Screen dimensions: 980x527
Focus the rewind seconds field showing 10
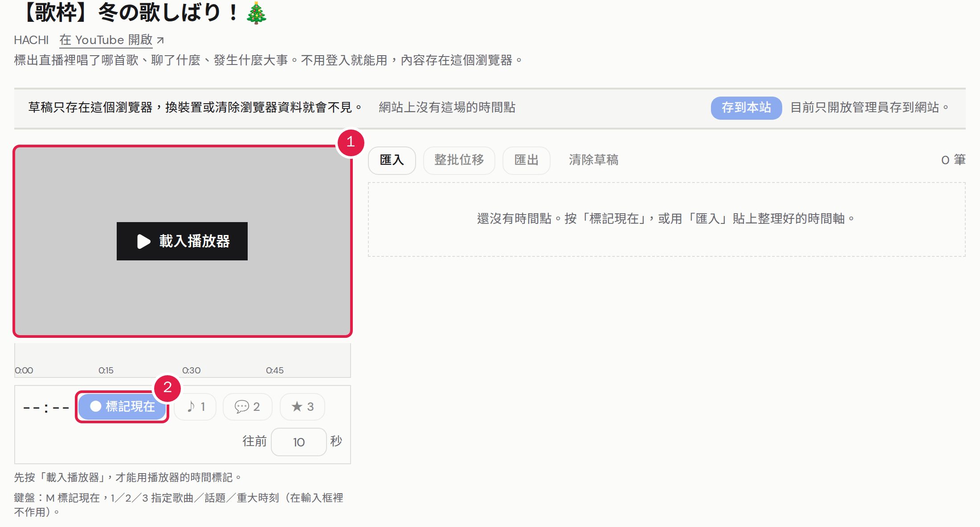[299, 442]
